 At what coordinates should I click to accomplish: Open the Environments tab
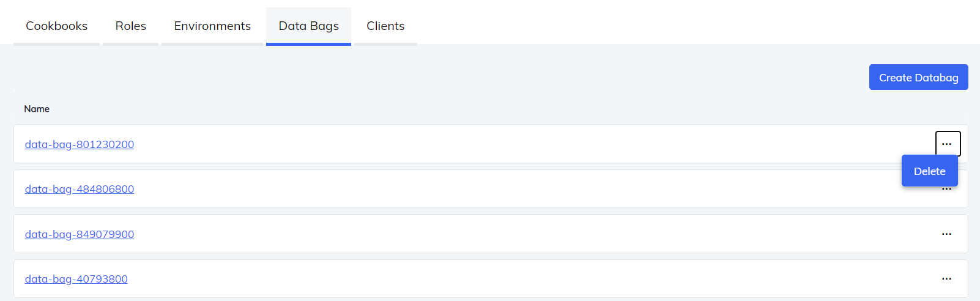212,26
